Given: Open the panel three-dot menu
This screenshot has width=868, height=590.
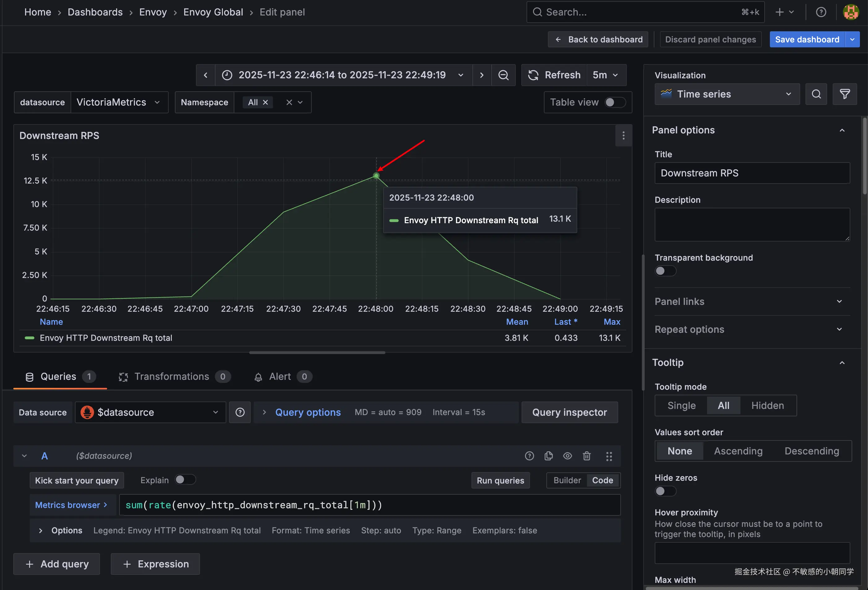Looking at the screenshot, I should pyautogui.click(x=623, y=136).
